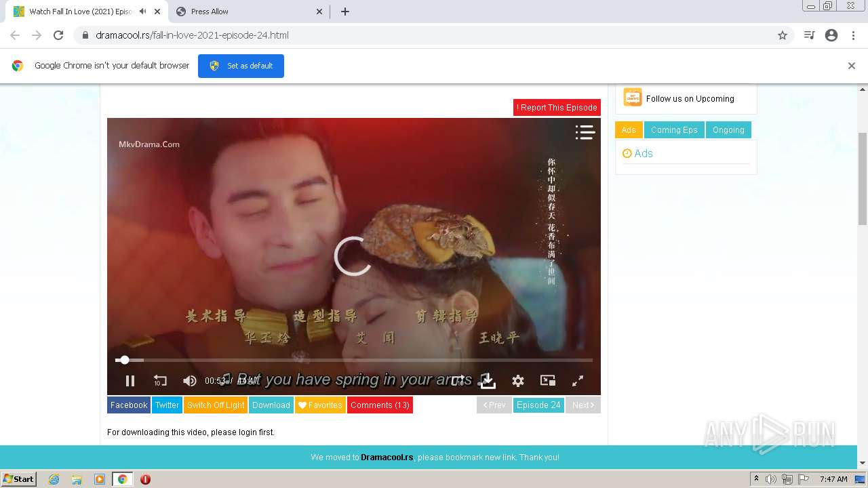Click the taskbar clock showing 7:47 AM
Viewport: 868px width, 488px height.
click(x=833, y=479)
